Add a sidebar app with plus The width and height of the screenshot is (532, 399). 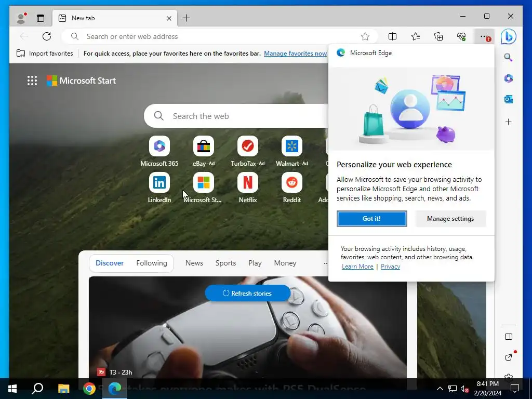508,122
